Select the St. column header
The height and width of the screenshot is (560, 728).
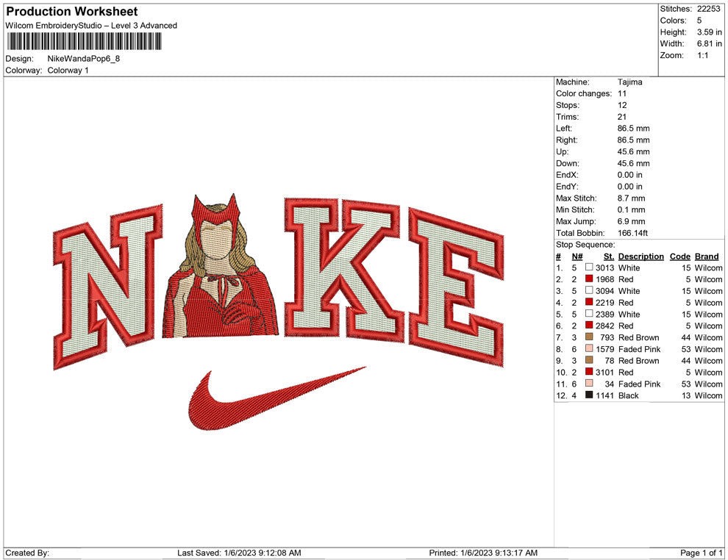pos(609,256)
